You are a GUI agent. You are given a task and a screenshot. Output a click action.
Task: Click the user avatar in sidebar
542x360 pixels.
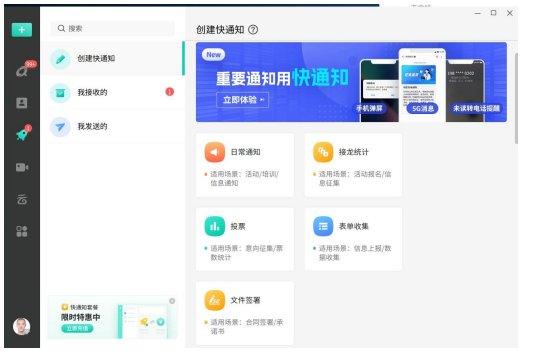(x=21, y=326)
